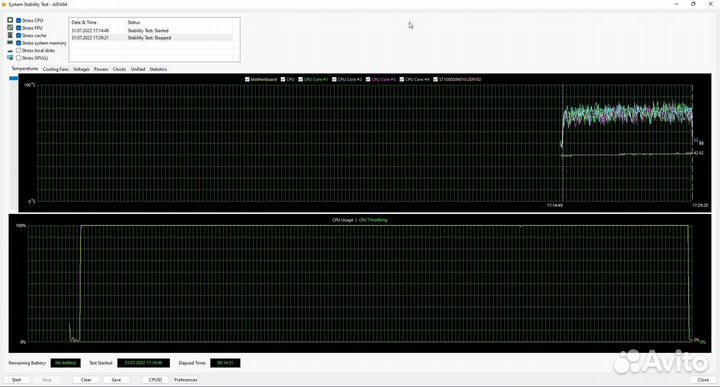720x387 pixels.
Task: Click the AIDA64 title bar app icon
Action: pos(4,4)
